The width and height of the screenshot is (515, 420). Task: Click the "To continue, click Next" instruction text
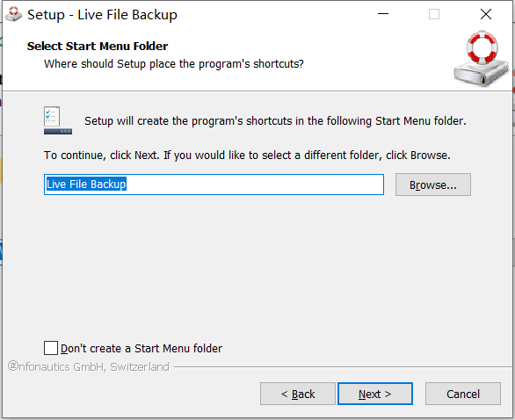(x=247, y=155)
